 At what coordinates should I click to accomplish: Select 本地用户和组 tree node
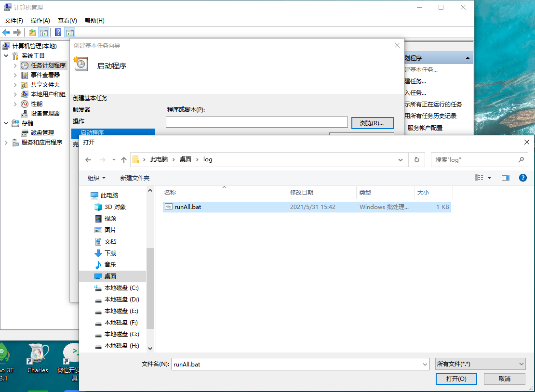coord(48,94)
